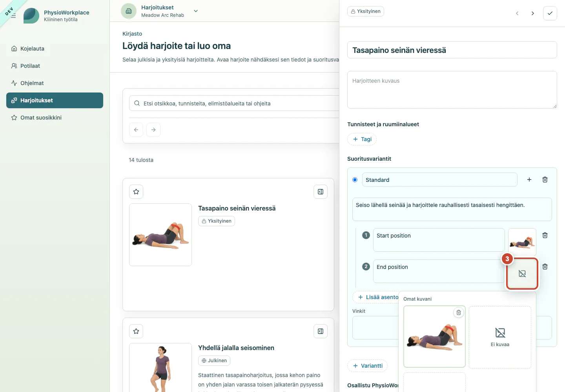Open side panel for Yhdellä jalalla seisominen
565x392 pixels.
click(x=321, y=331)
